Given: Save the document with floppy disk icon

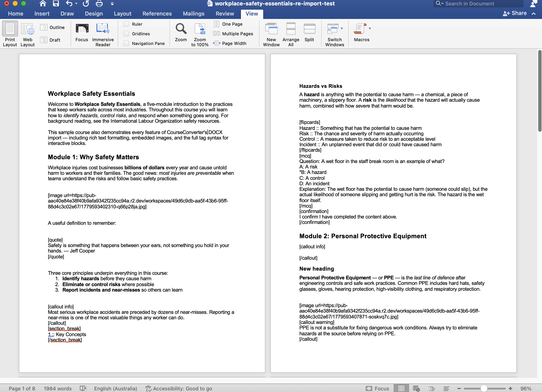Looking at the screenshot, I should [56, 3].
